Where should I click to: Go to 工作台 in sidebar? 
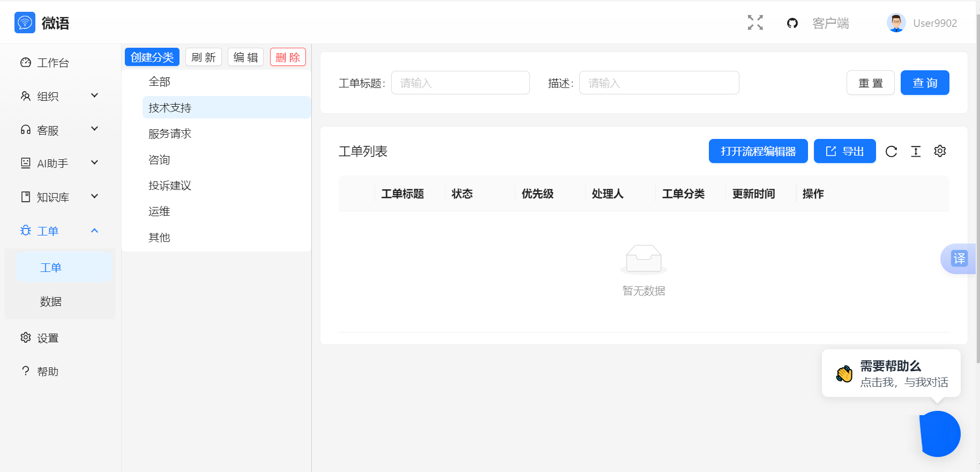(53, 63)
